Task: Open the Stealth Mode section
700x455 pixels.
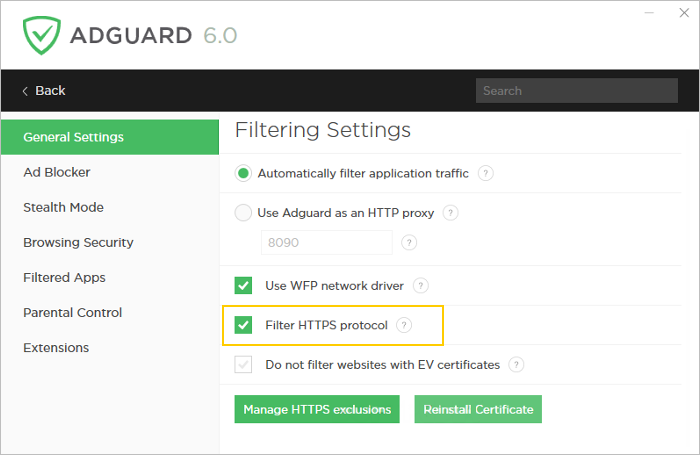Action: 63,207
